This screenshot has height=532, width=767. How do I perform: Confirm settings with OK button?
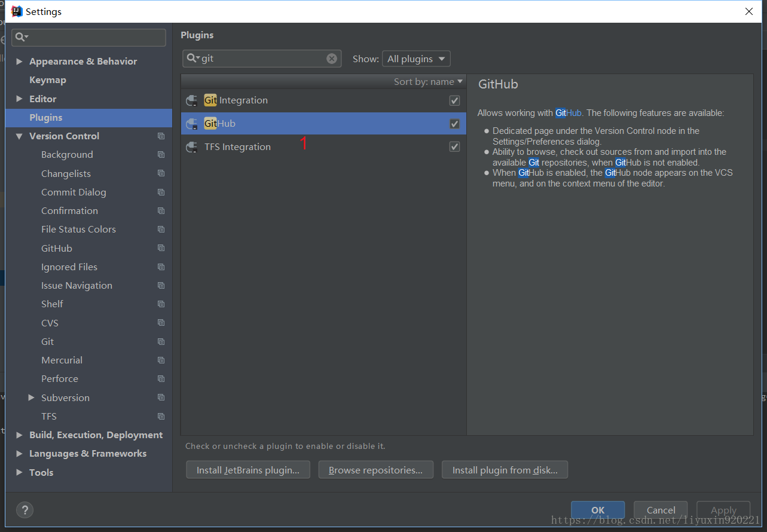598,510
